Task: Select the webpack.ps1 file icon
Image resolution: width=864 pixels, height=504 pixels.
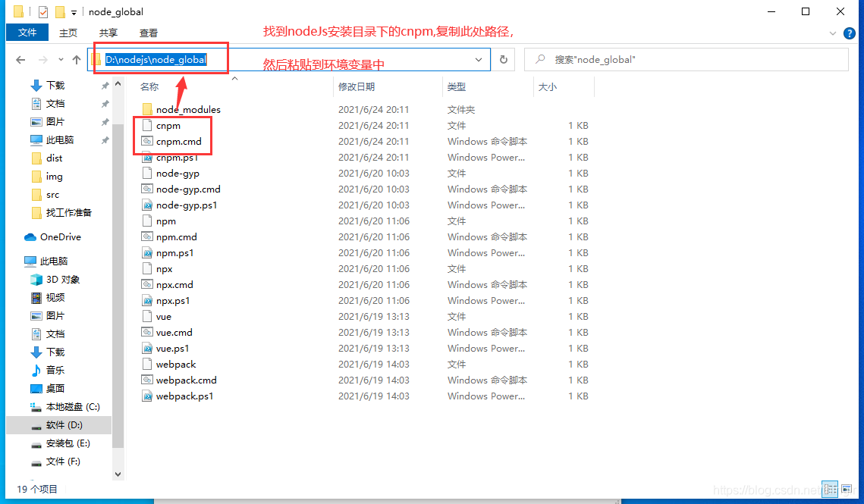Action: [147, 396]
